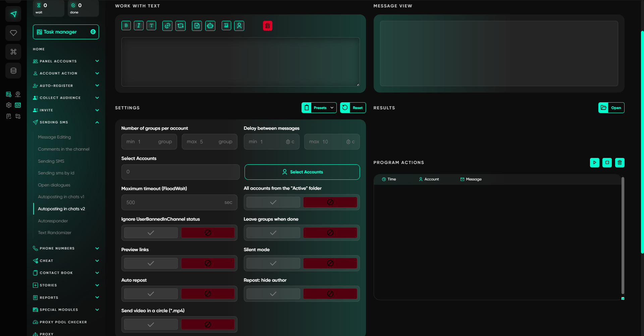Click the italic formatting icon

[x=139, y=25]
